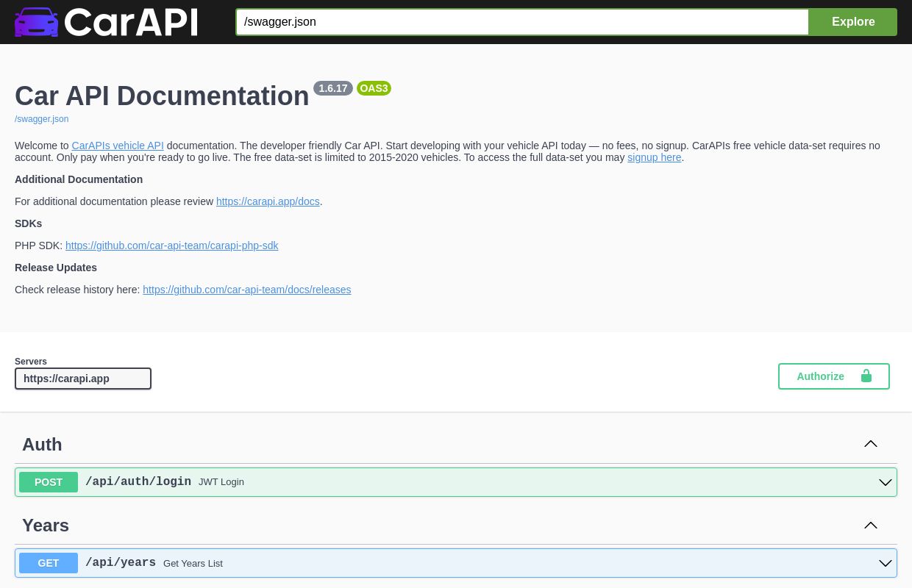The height and width of the screenshot is (588, 912).
Task: Collapse the Years section chevron
Action: click(x=871, y=525)
